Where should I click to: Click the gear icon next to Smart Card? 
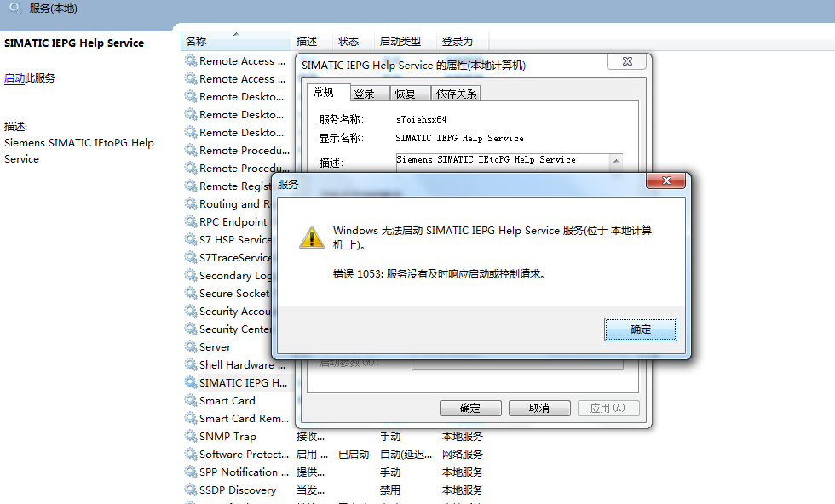[191, 400]
